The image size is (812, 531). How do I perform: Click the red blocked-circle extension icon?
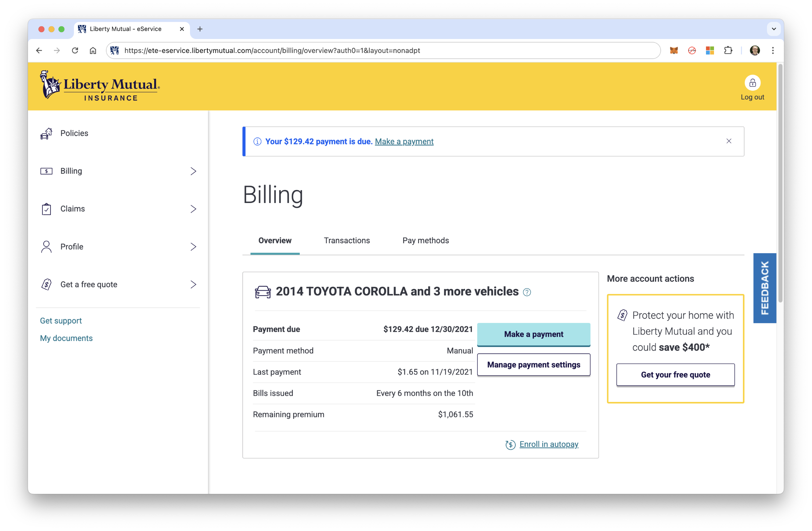coord(691,50)
